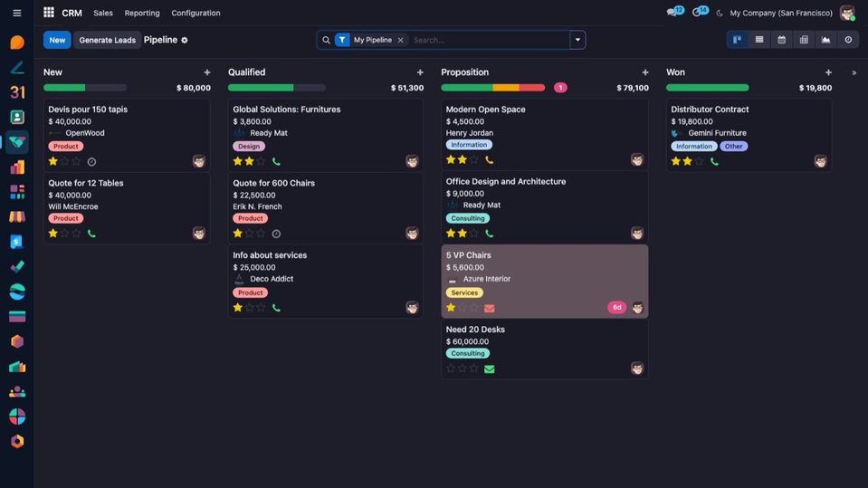Open the Configuration menu
The height and width of the screenshot is (488, 868).
(x=196, y=13)
